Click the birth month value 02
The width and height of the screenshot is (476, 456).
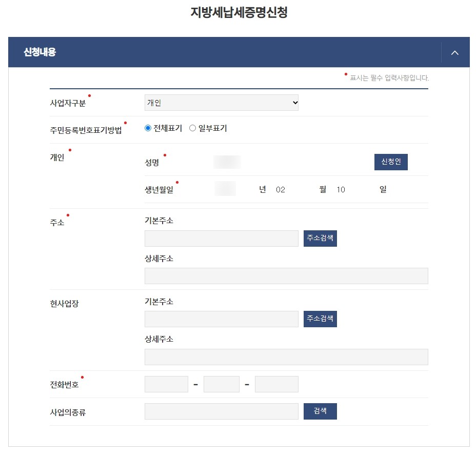[x=280, y=190]
